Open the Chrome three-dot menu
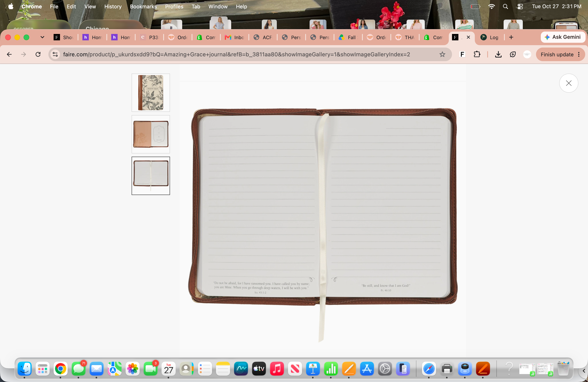 tap(579, 54)
